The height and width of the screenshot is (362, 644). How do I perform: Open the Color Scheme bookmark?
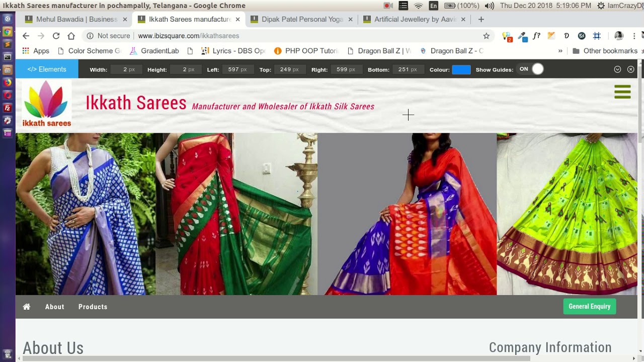(90, 51)
